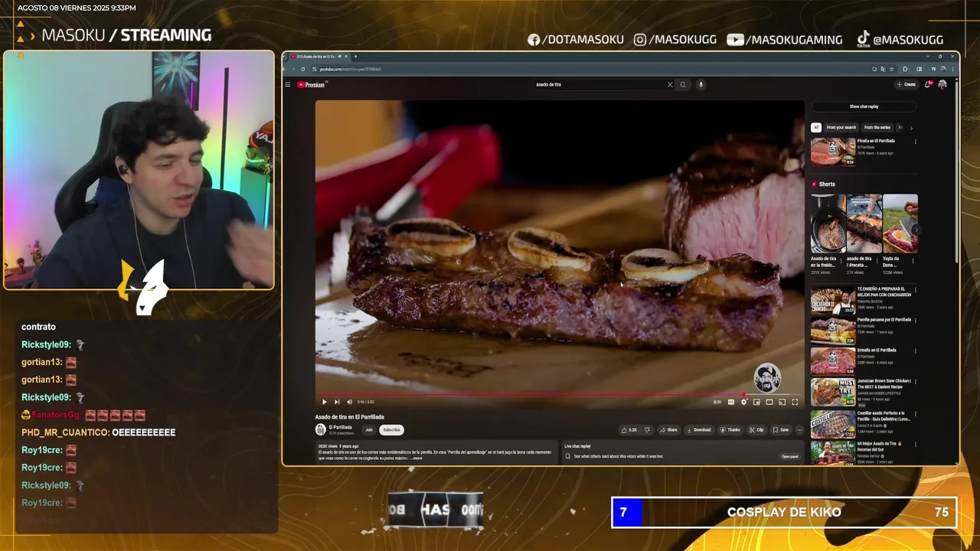Toggle autoplay switch in player

point(717,402)
